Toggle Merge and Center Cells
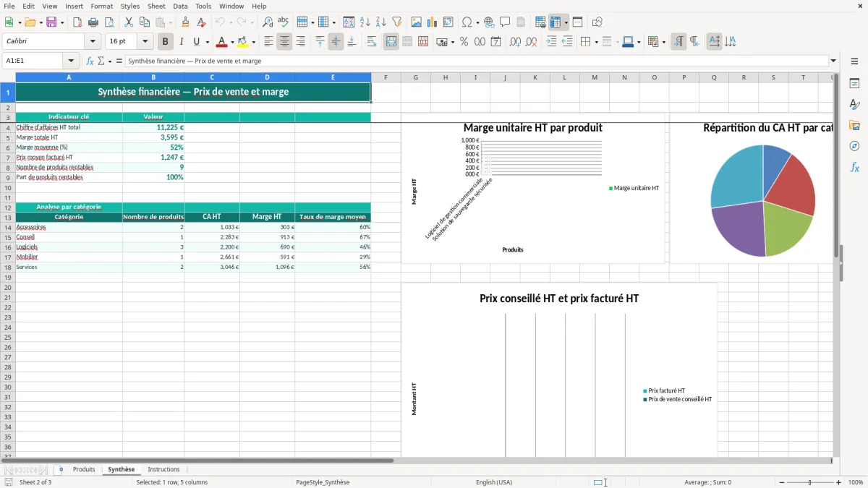Viewport: 868px width, 488px height. pos(391,42)
